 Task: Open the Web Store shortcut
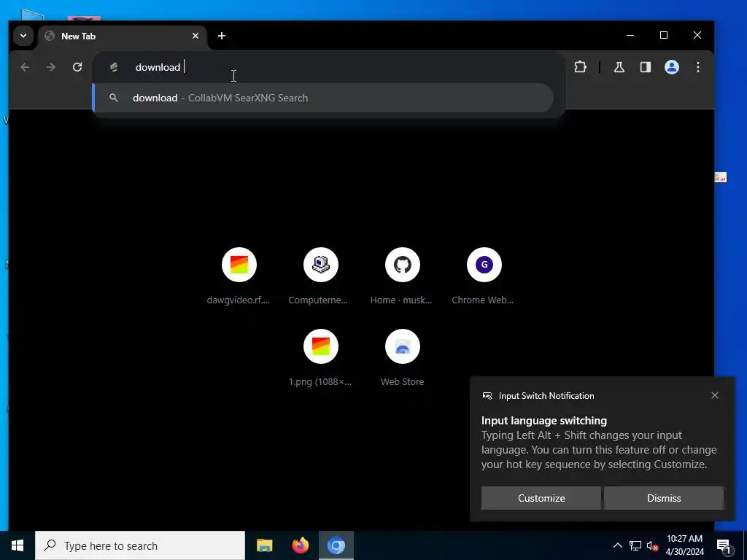[402, 358]
